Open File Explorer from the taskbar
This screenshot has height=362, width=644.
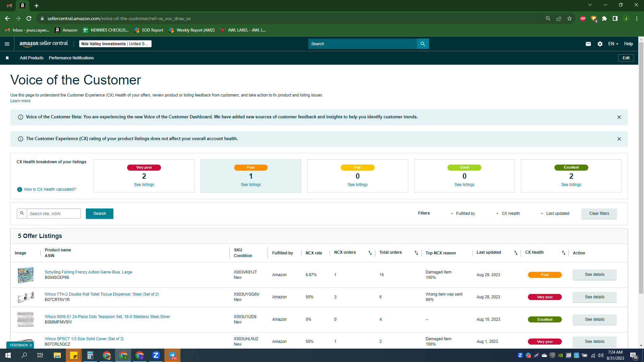click(x=57, y=355)
